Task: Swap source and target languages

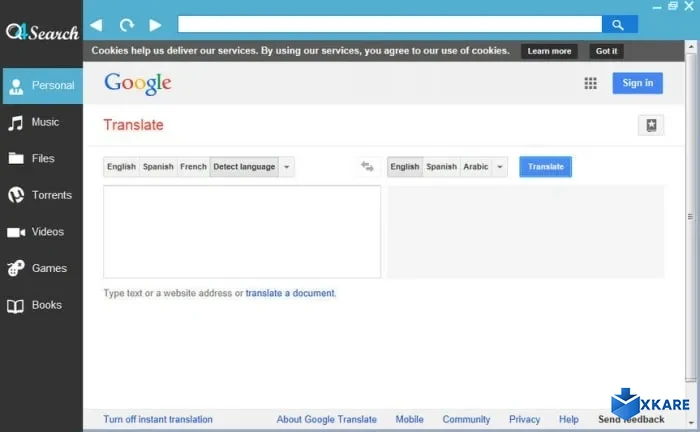Action: pyautogui.click(x=367, y=166)
